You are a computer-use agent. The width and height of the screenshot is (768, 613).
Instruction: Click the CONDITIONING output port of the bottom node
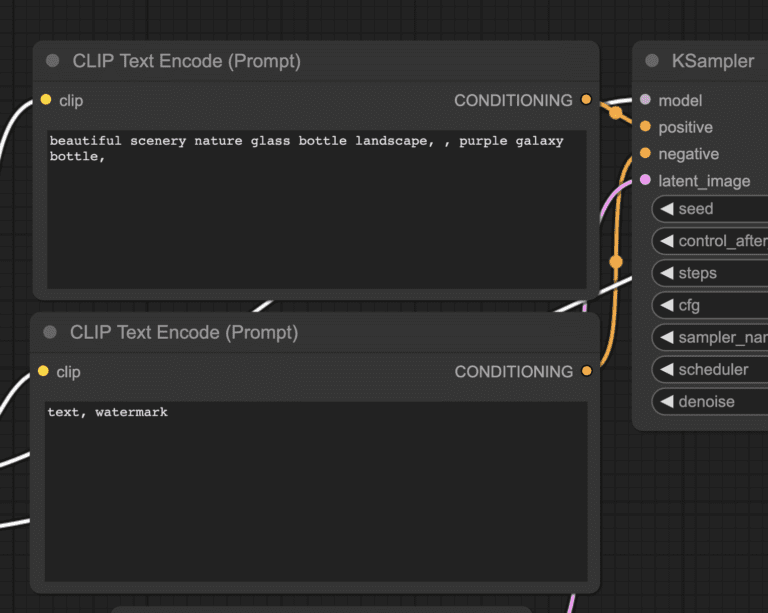coord(586,371)
